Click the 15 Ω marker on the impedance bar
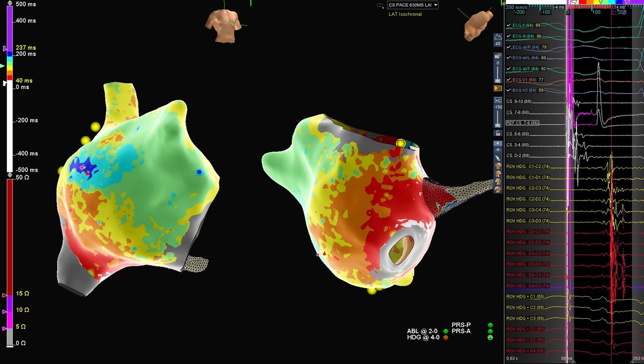This screenshot has height=364, width=644. (5, 295)
